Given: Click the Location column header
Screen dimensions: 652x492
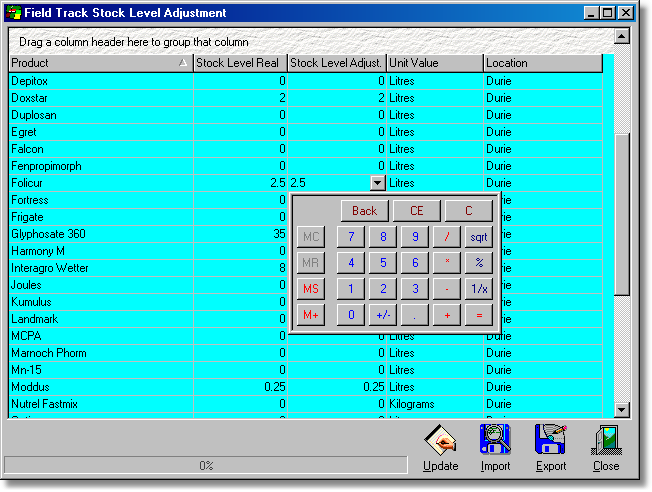Looking at the screenshot, I should [543, 63].
